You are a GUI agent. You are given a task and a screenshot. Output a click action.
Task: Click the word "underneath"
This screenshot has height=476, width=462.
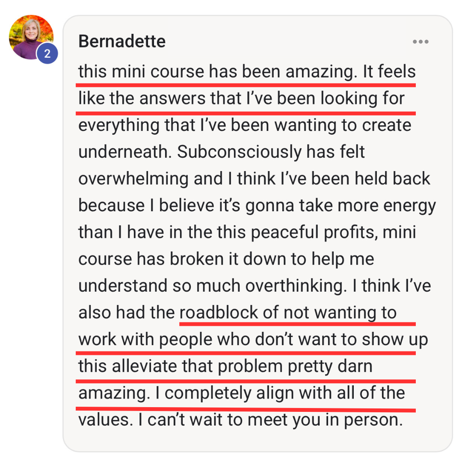(x=124, y=152)
